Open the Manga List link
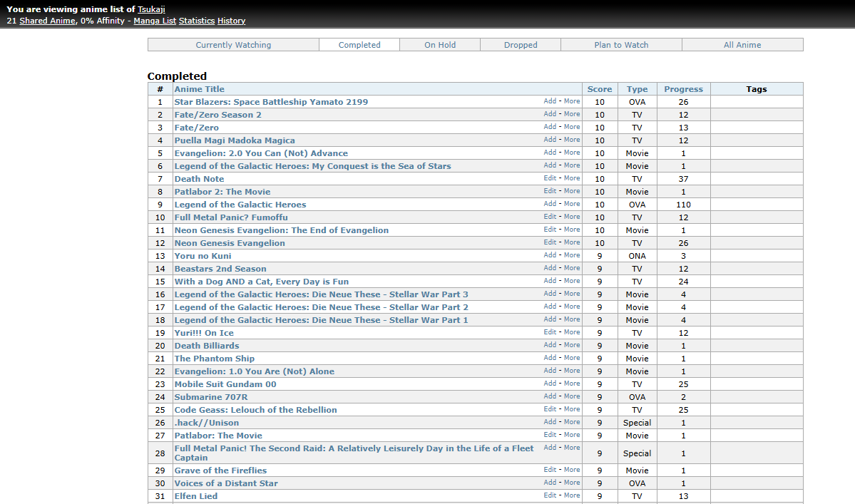Screen dimensions: 855x504 pyautogui.click(x=155, y=21)
